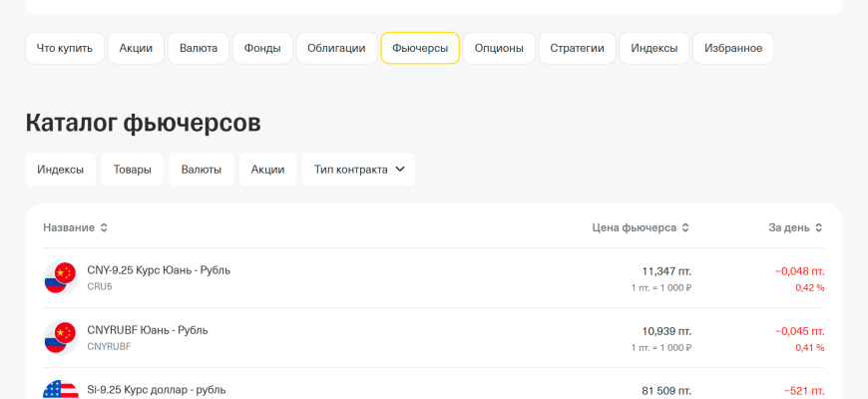Filter futures by Валюты chip
The height and width of the screenshot is (399, 868).
(202, 170)
